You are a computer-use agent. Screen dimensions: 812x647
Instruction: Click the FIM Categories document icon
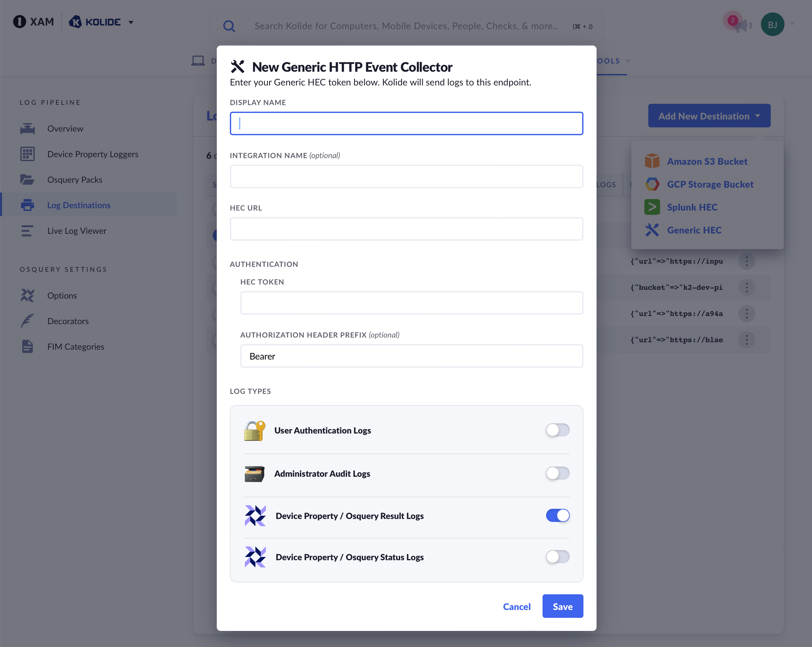pyautogui.click(x=27, y=346)
